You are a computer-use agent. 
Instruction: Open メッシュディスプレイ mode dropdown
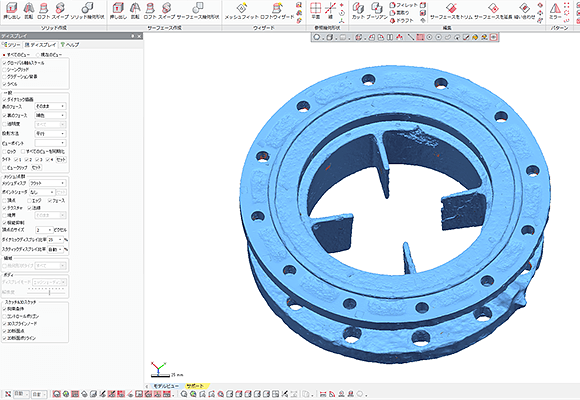tap(48, 183)
